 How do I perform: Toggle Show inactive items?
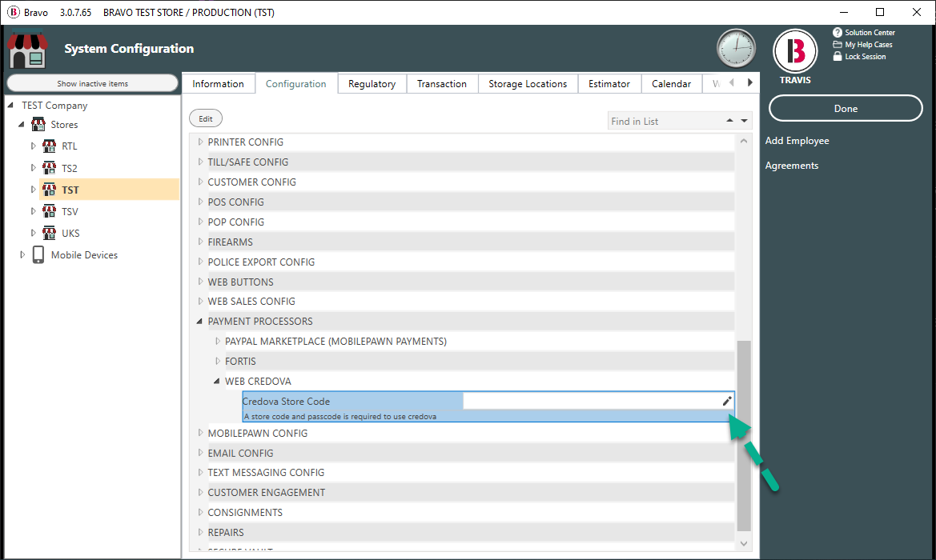[x=92, y=83]
